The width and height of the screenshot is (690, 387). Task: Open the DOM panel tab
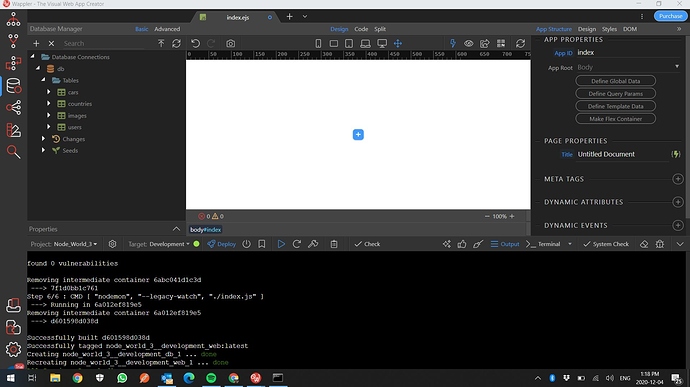tap(630, 29)
